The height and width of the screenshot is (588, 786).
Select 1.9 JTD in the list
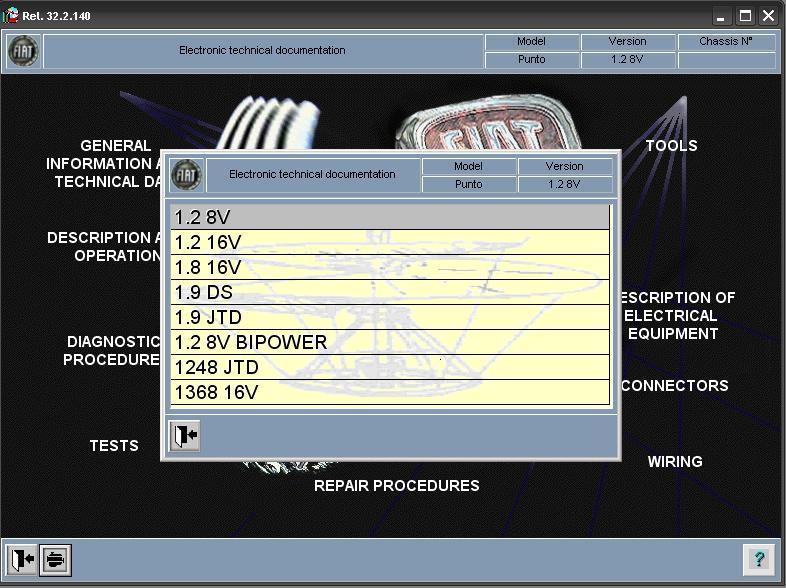click(390, 317)
